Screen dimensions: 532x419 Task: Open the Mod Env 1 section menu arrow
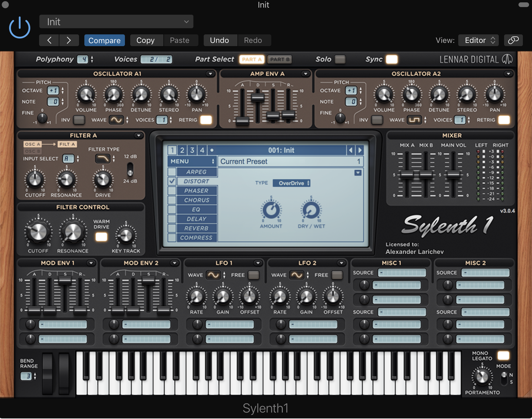91,263
